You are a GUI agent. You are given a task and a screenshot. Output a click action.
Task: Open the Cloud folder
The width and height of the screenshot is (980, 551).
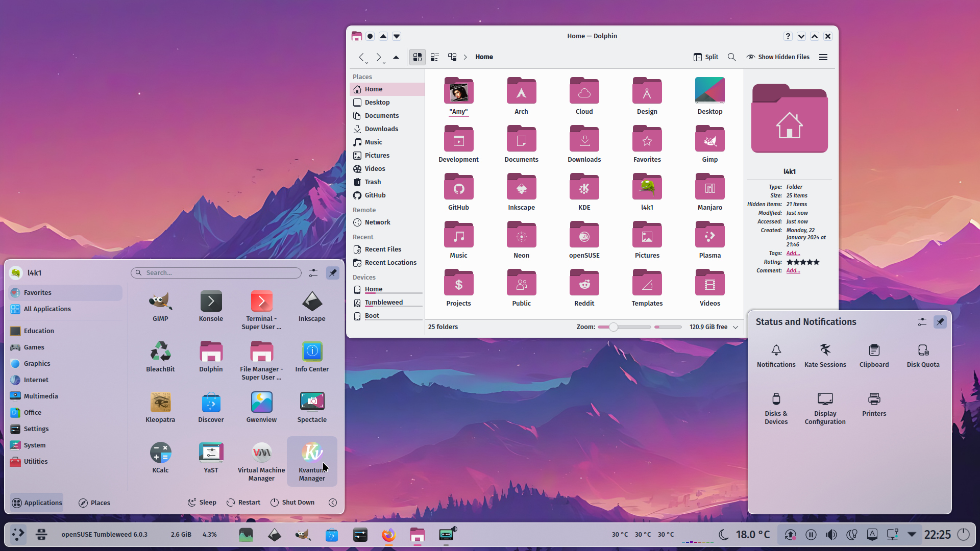584,96
